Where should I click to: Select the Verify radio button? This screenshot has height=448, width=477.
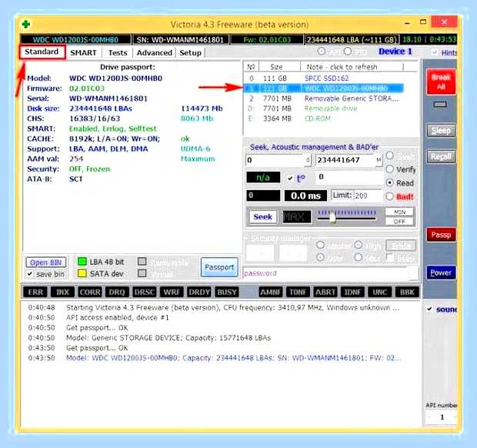pyautogui.click(x=390, y=169)
